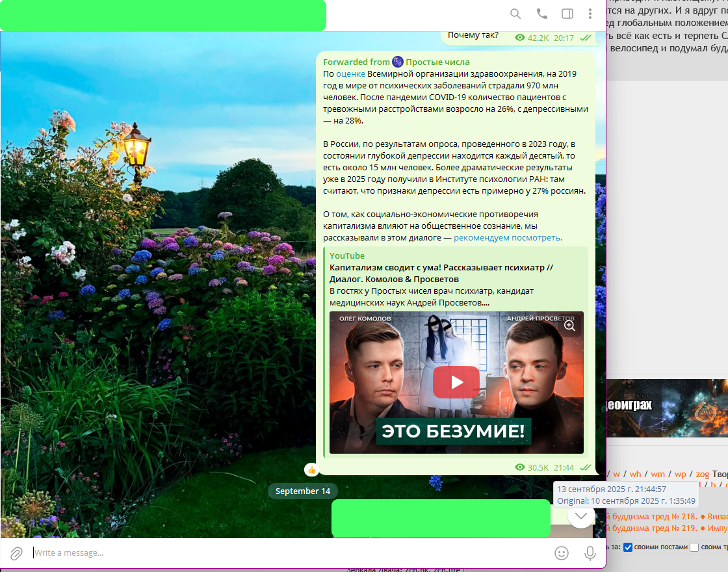Screen dimensions: 728x572
Task: Click the 21:44 message timestamp
Action: click(564, 467)
